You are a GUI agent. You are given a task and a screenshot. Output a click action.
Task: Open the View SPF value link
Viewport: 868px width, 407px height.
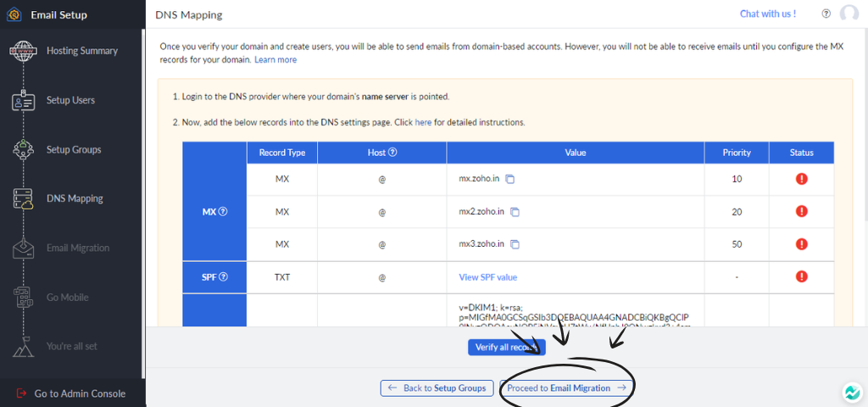(487, 277)
